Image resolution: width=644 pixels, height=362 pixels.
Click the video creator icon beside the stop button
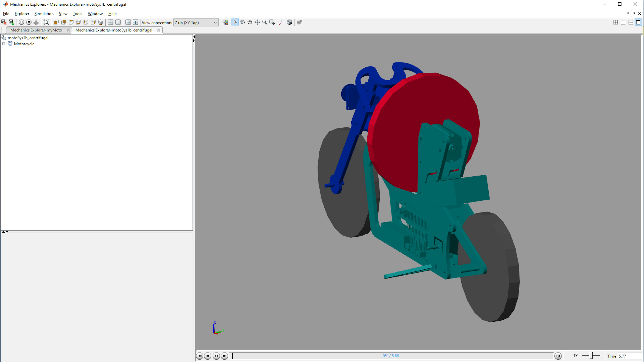coord(36,22)
